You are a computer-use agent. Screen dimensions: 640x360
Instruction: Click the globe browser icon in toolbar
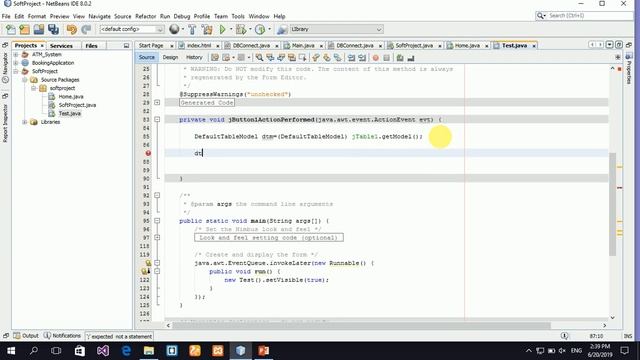coord(174,29)
